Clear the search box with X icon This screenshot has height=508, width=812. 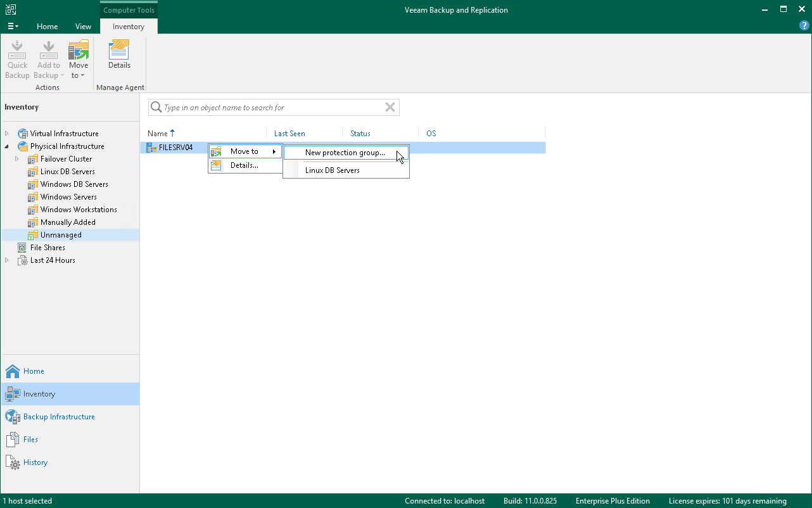coord(390,108)
